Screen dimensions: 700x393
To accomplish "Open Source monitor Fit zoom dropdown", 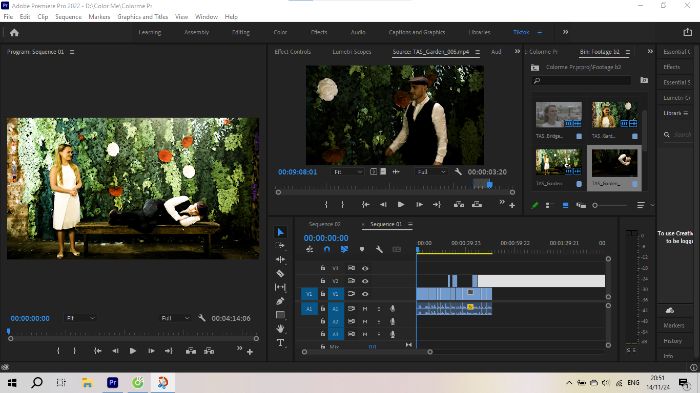I will (x=348, y=171).
